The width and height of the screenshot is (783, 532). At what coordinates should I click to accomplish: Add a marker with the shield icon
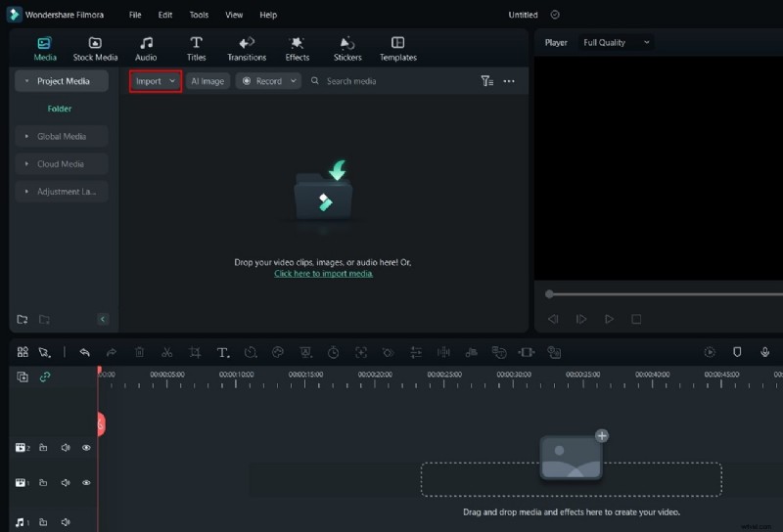[737, 352]
